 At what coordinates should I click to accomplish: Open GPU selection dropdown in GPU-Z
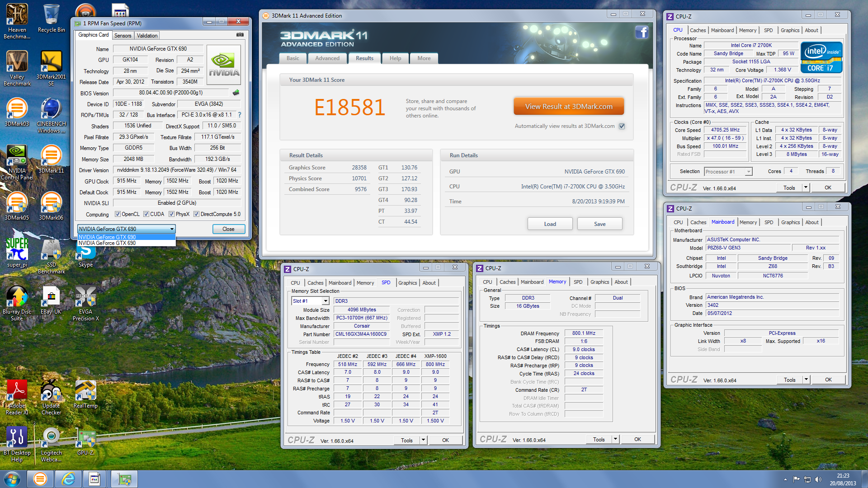(x=126, y=229)
